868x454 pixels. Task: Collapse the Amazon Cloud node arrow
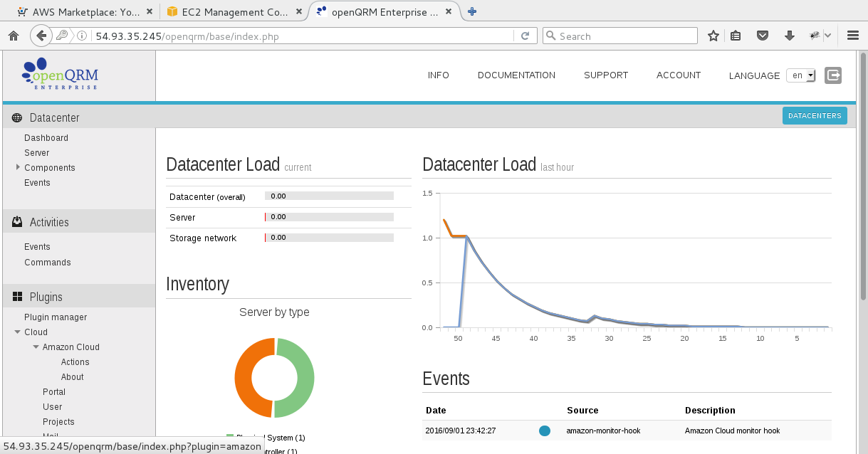[36, 347]
